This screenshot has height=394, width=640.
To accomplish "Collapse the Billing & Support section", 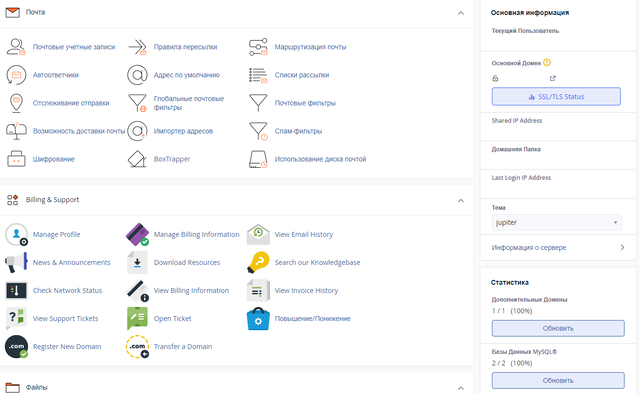I will pos(461,200).
